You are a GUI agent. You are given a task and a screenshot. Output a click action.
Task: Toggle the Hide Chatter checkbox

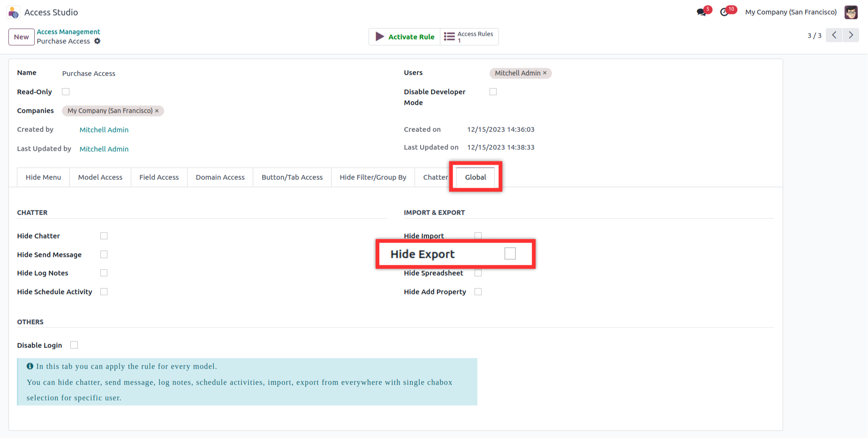coord(104,236)
